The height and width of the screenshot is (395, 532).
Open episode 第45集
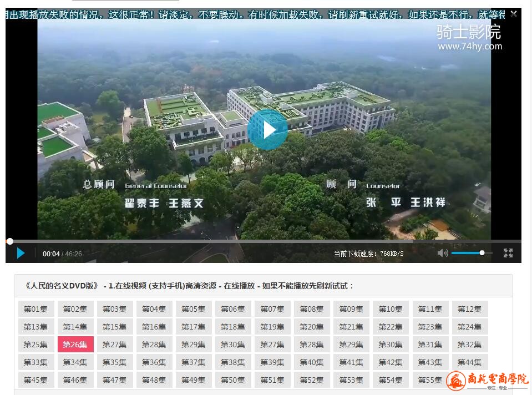coord(36,379)
